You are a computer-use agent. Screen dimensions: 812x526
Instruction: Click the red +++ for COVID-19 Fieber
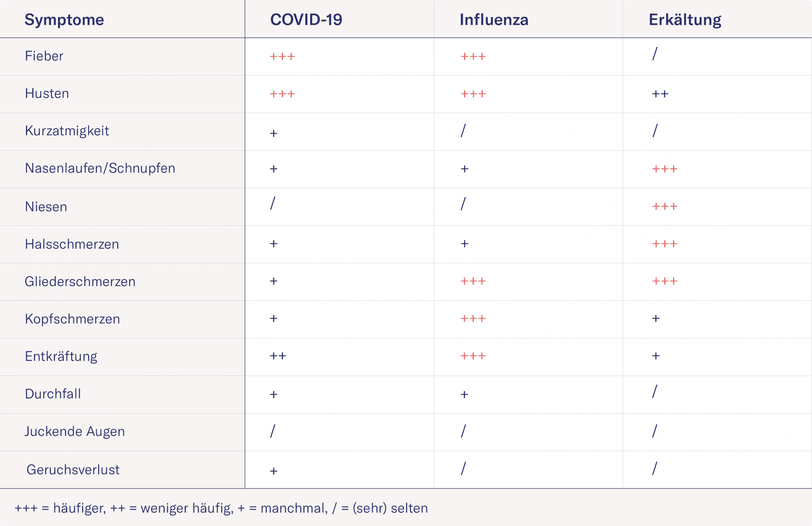click(x=282, y=56)
